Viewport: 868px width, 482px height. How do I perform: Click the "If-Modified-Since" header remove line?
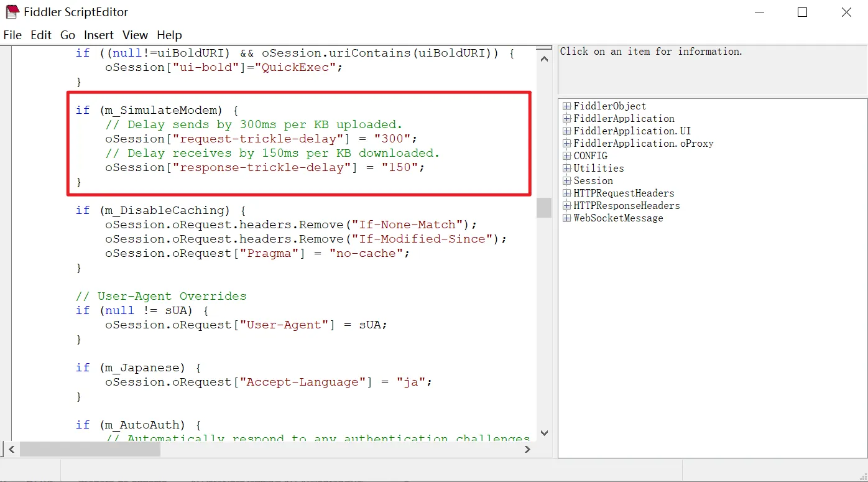pos(306,239)
